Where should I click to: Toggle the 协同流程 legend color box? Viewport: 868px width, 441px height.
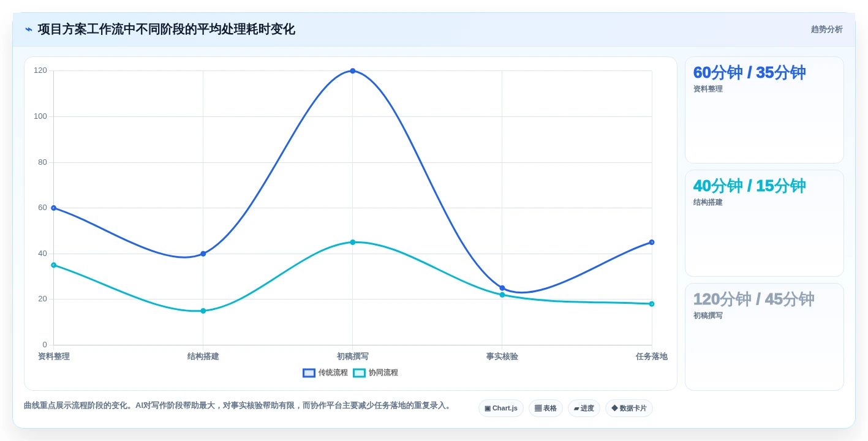coord(360,373)
